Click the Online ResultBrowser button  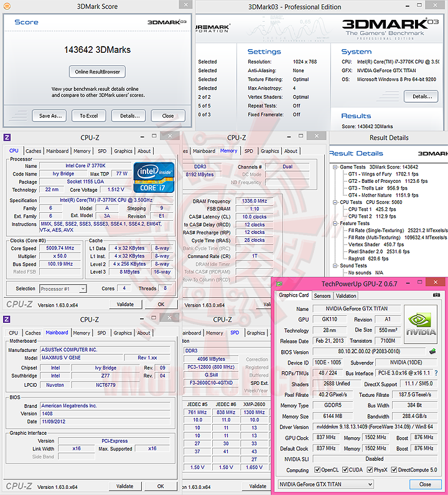coord(97,72)
